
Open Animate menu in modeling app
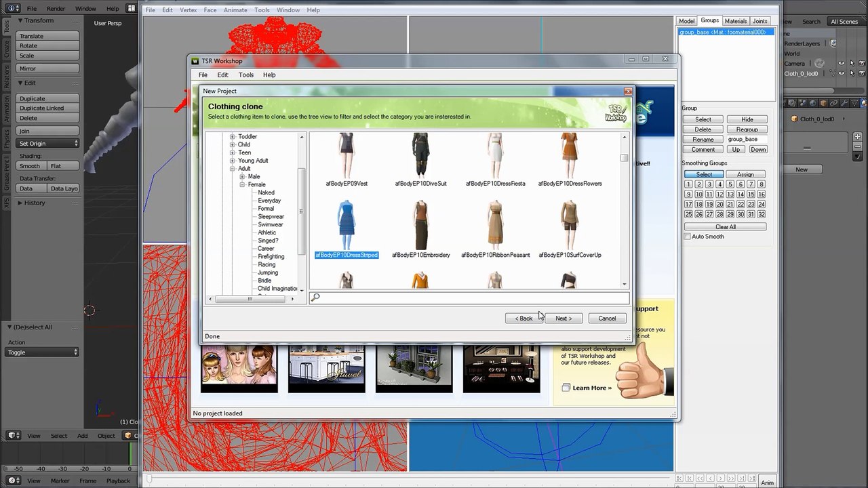235,10
